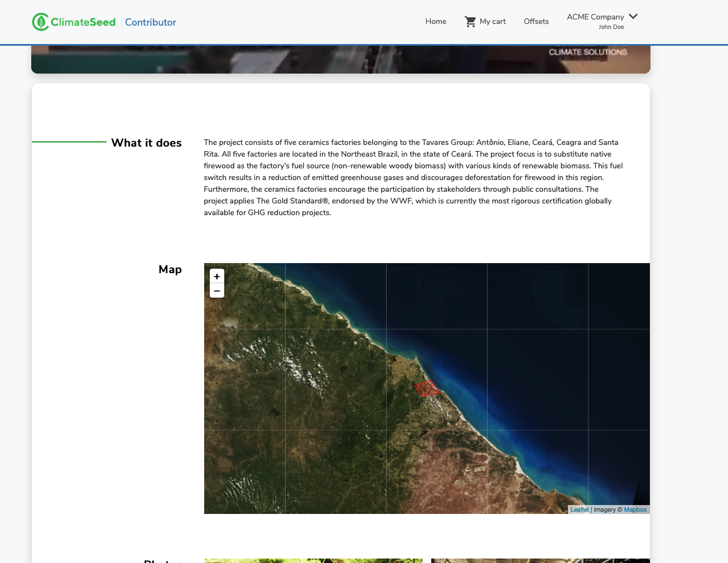Zoom out of the map
The width and height of the screenshot is (728, 563).
point(217,291)
